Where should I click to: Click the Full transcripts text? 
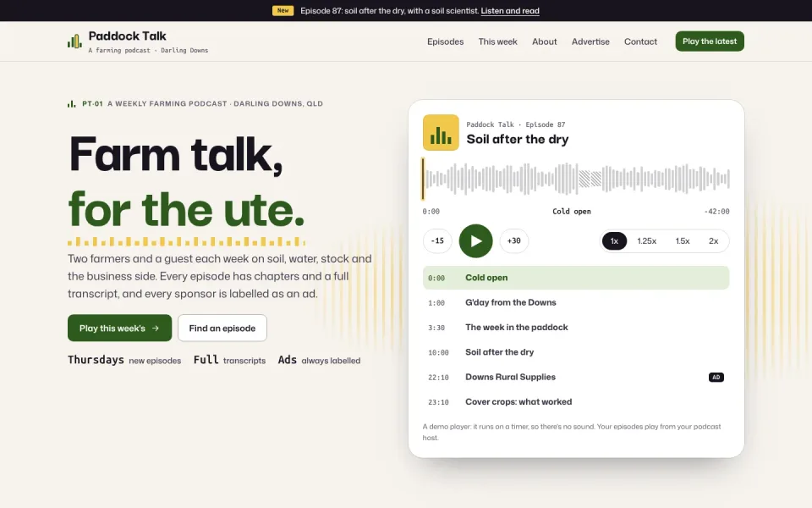tap(229, 361)
